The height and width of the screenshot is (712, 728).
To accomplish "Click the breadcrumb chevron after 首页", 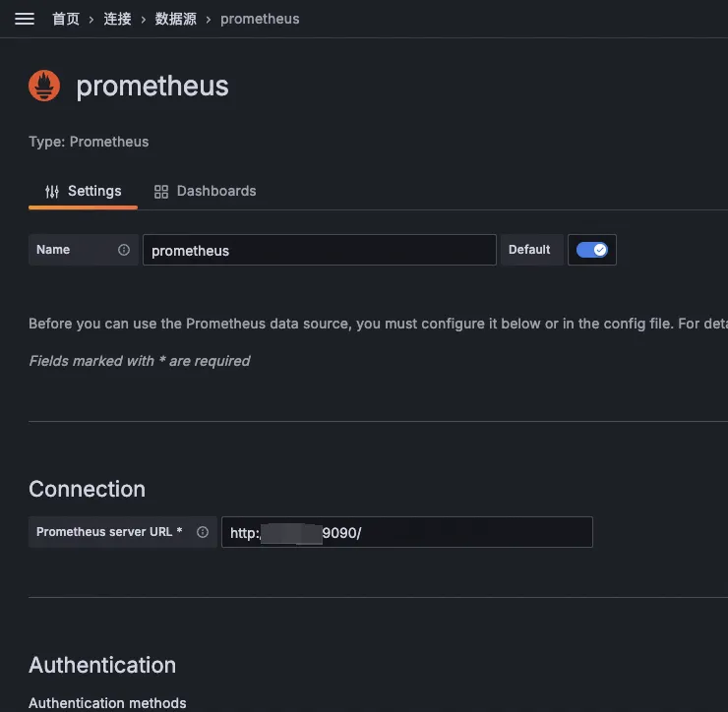I will (x=91, y=19).
